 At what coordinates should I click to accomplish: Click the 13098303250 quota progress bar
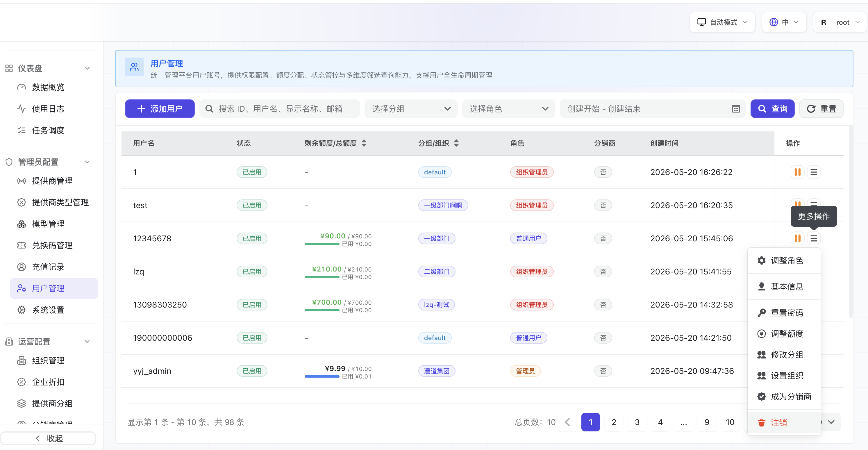[x=322, y=310]
